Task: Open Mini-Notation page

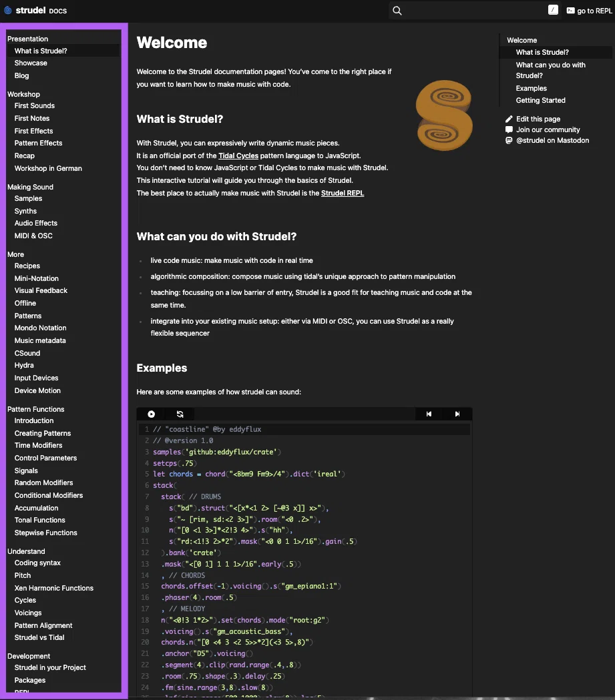Action: 37,278
